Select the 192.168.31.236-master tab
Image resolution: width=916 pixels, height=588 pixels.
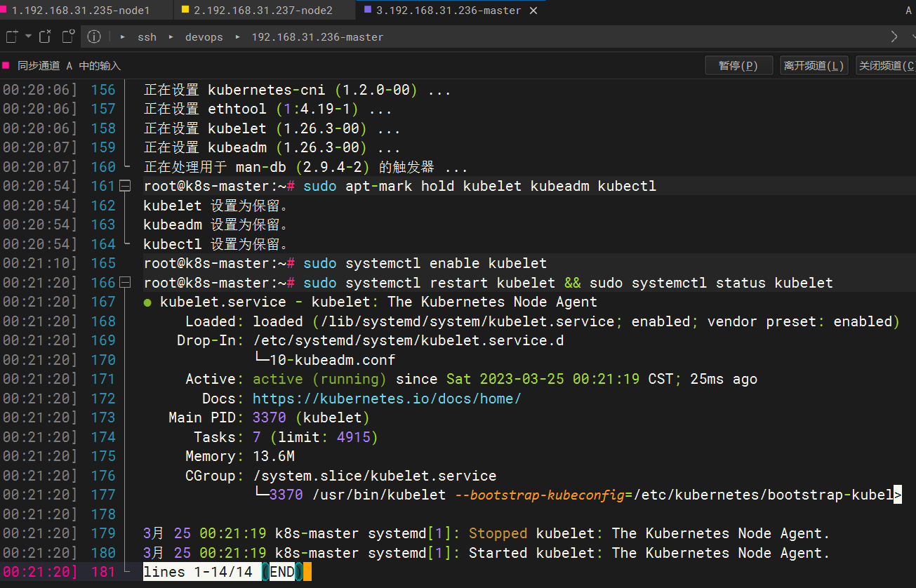click(x=448, y=11)
